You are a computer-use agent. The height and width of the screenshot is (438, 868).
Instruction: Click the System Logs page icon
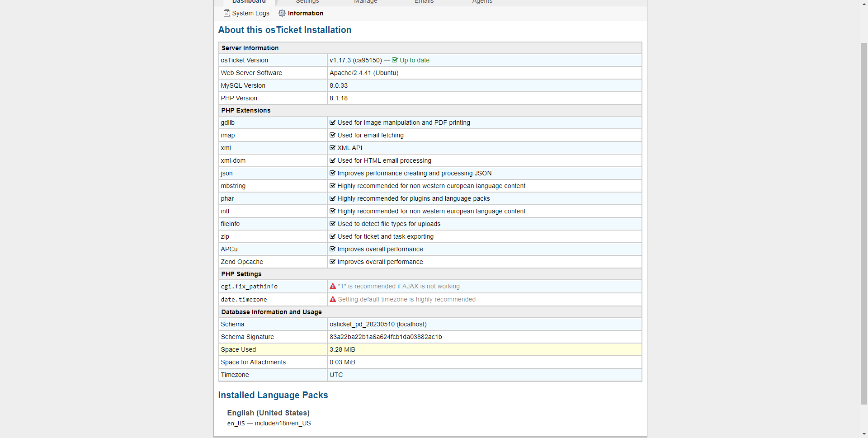click(x=226, y=13)
